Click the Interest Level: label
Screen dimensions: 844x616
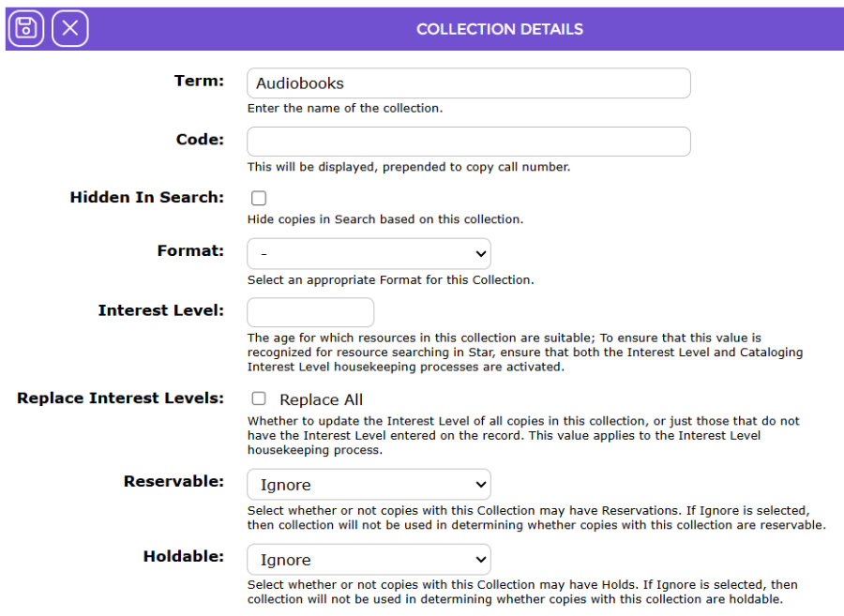coord(161,310)
